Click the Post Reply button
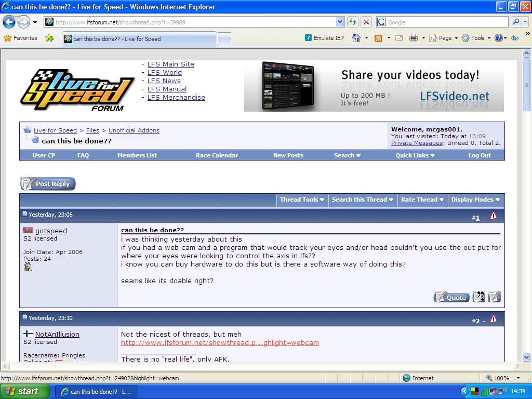 click(48, 183)
